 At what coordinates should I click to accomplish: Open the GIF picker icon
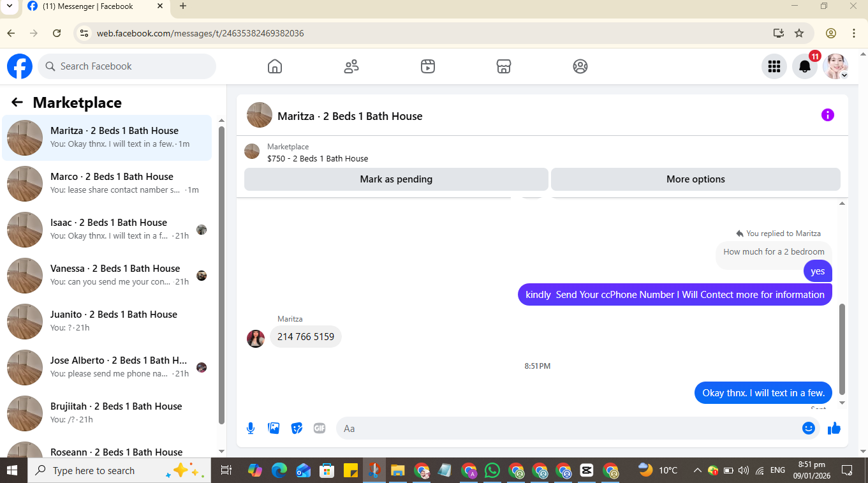pos(320,428)
